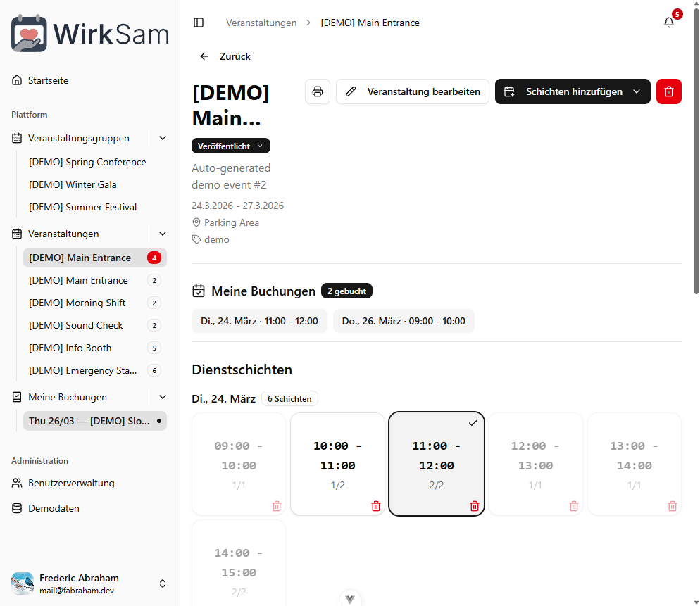Open the user account switcher

pos(163,583)
